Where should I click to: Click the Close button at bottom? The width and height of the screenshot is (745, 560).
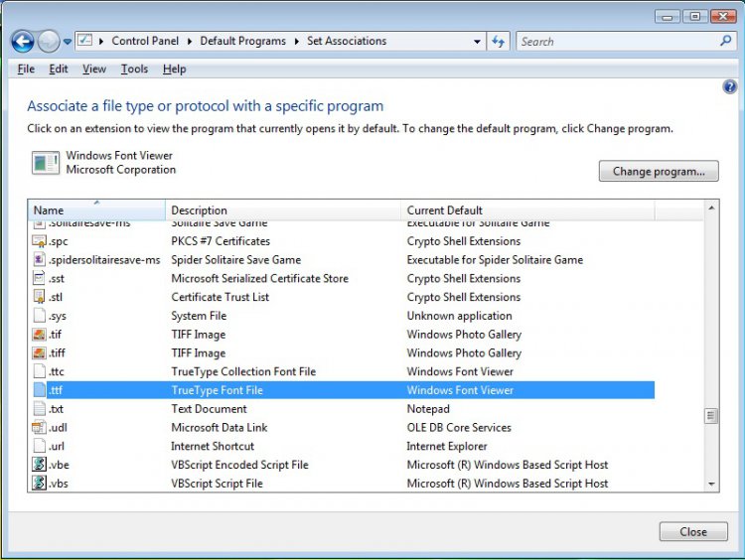pyautogui.click(x=693, y=531)
